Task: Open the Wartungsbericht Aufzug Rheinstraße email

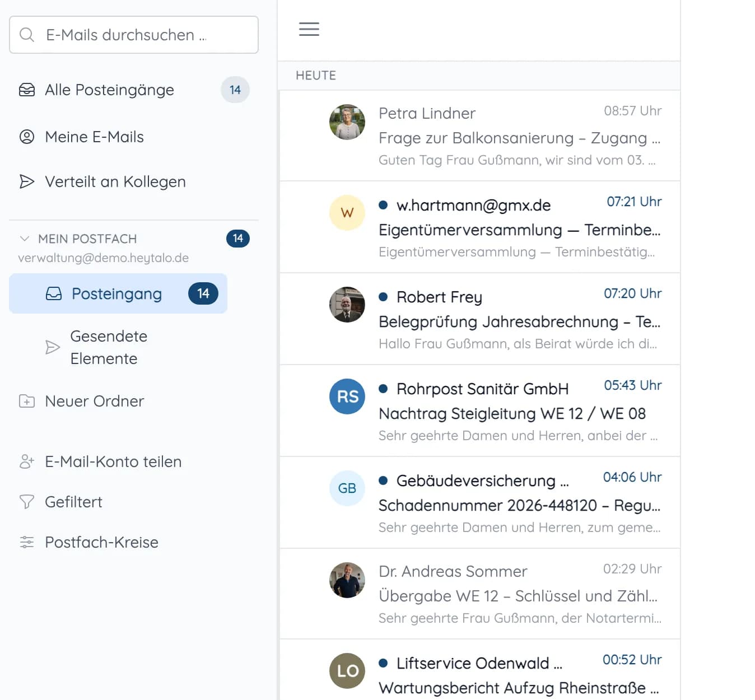Action: point(479,670)
